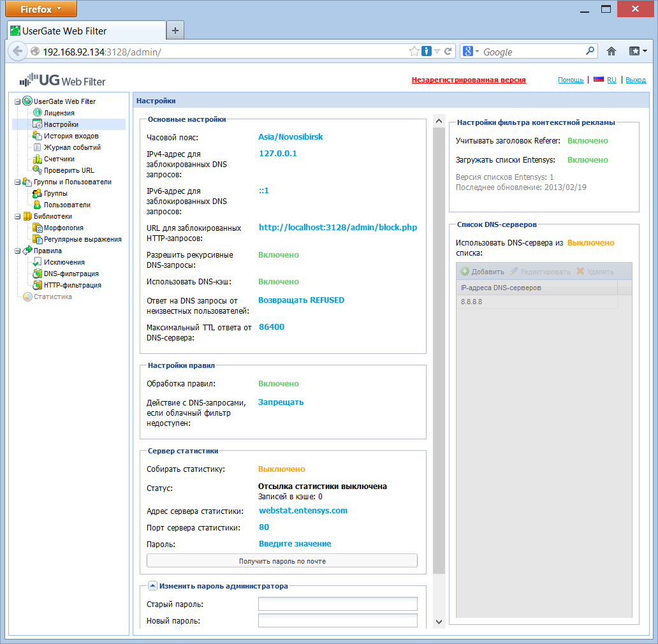Image resolution: width=658 pixels, height=644 pixels.
Task: Toggle Загружать списки Entensys Включено
Action: (587, 160)
